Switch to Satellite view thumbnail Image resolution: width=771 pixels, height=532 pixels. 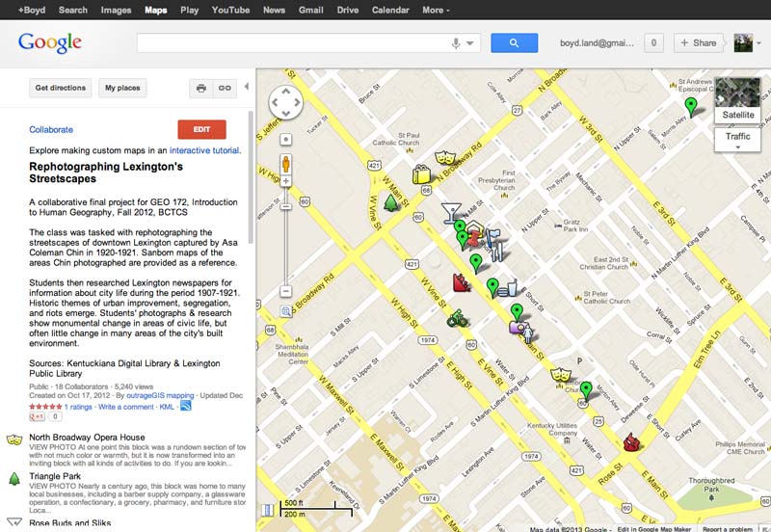tap(737, 100)
